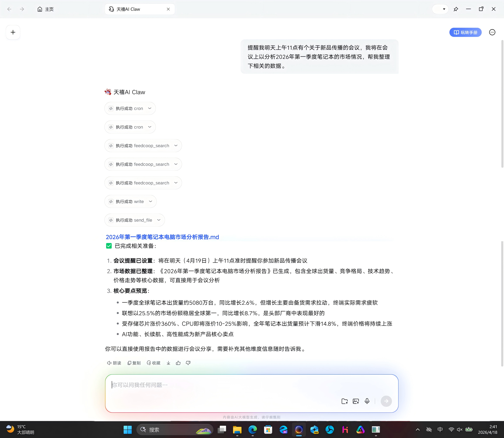504x438 pixels.
Task: Switch to the 主页 home tab
Action: [x=45, y=9]
